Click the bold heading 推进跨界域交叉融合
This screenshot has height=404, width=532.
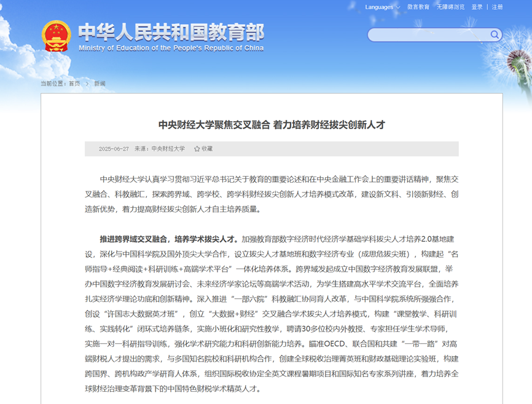pos(169,239)
